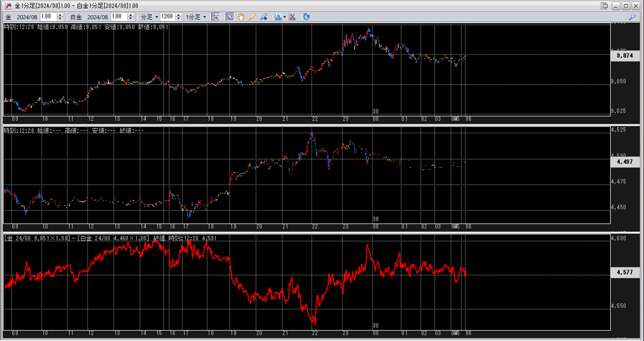Select the pencil drawing tool
The image size is (644, 341).
click(x=252, y=17)
